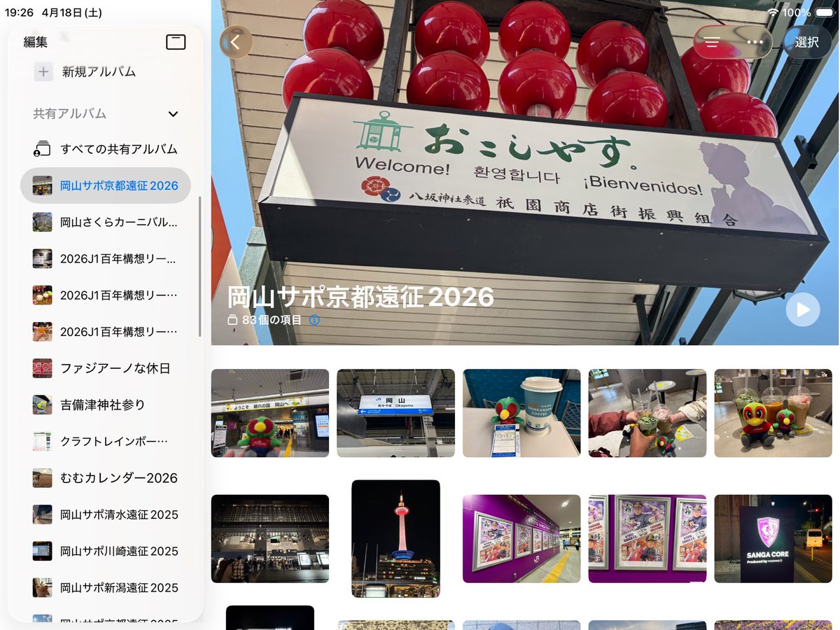The width and height of the screenshot is (840, 630).
Task: Open the Kyoto Tower night photo thumbnail
Action: click(x=395, y=538)
